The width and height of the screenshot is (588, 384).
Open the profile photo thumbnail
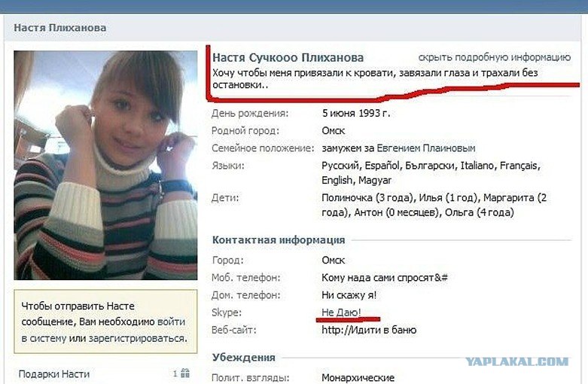pyautogui.click(x=105, y=165)
